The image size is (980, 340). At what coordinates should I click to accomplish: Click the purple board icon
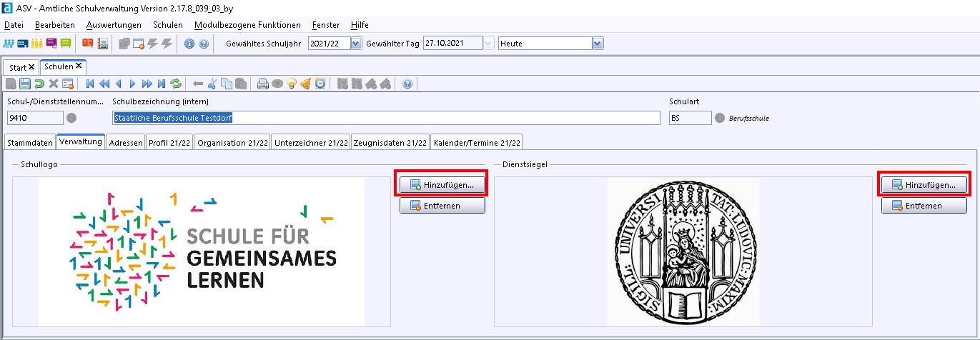coord(51,44)
